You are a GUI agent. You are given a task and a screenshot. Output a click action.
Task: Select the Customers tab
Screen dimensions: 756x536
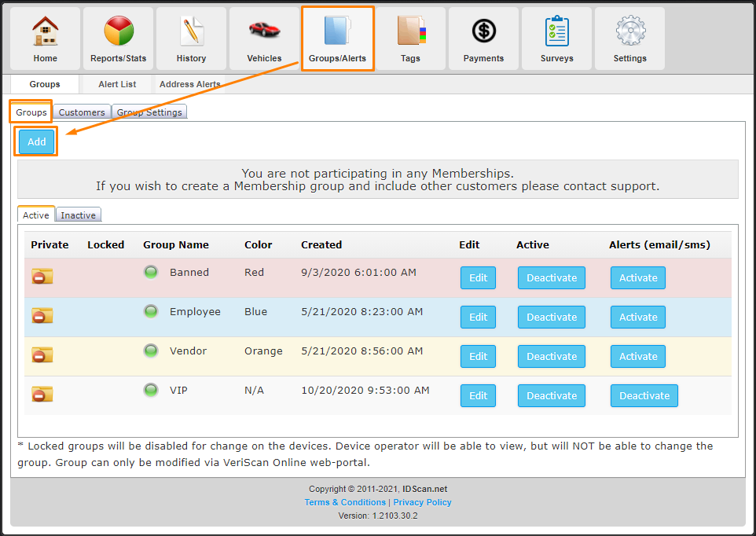[x=82, y=112]
